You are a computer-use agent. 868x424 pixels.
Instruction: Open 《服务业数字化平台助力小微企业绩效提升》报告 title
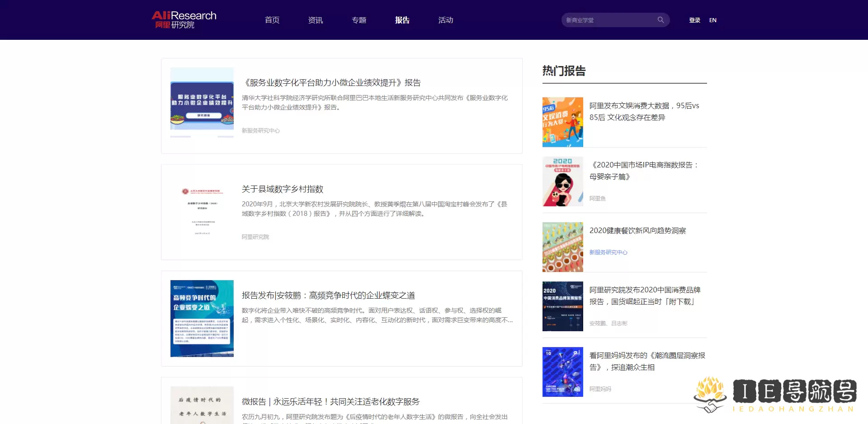(x=331, y=83)
